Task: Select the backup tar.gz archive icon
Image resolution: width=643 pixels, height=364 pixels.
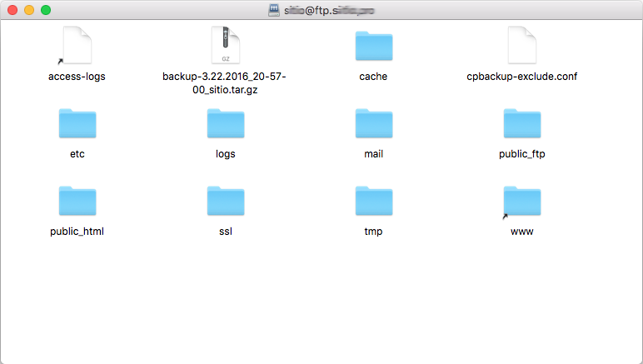Action: (226, 45)
